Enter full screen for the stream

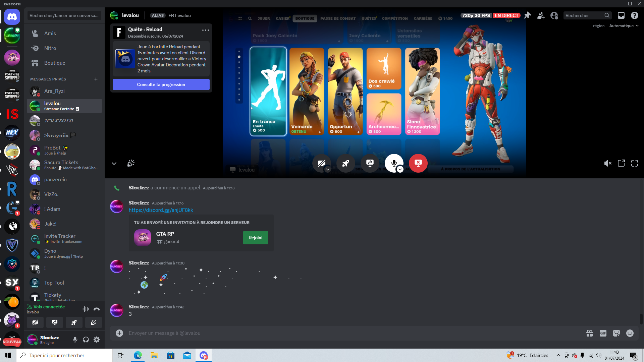point(635,163)
